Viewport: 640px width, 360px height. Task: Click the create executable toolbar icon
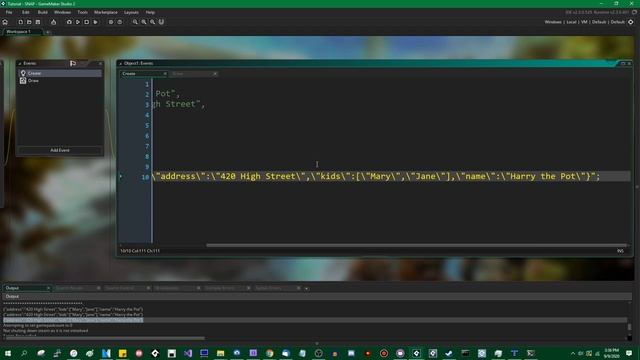pyautogui.click(x=53, y=22)
